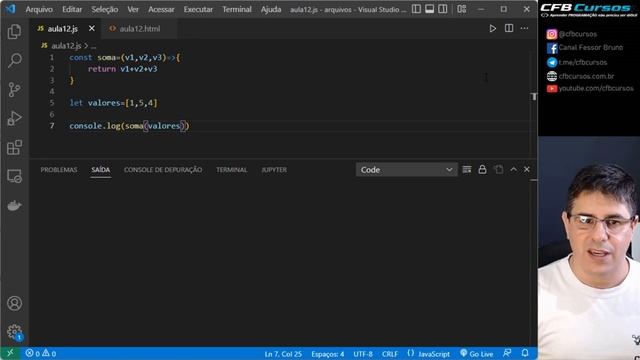Run the code with play icon

493,29
